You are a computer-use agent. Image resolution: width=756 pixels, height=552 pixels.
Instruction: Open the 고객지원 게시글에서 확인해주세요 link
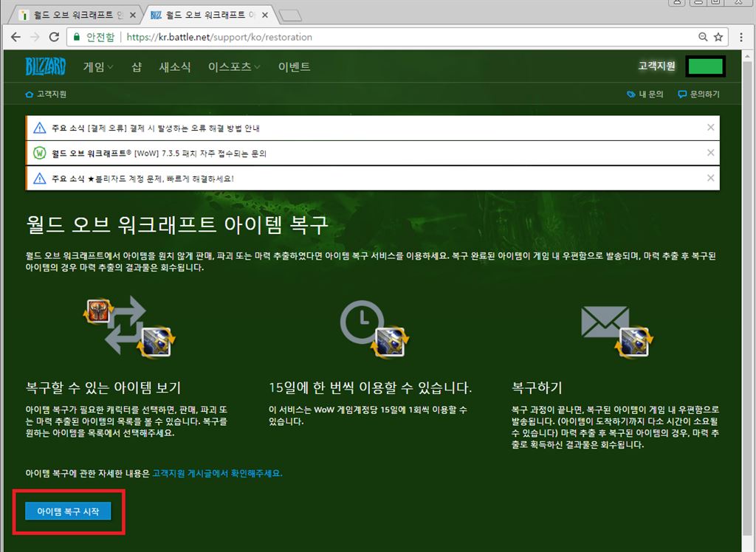click(218, 474)
